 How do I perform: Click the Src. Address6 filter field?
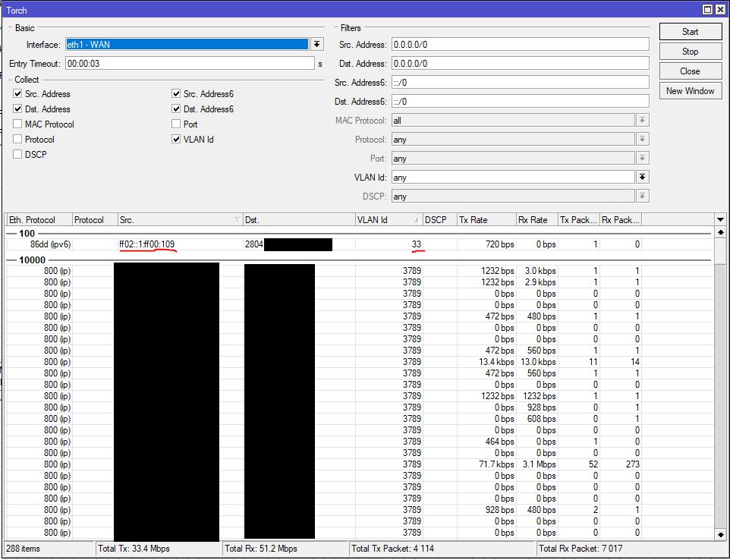click(x=520, y=83)
